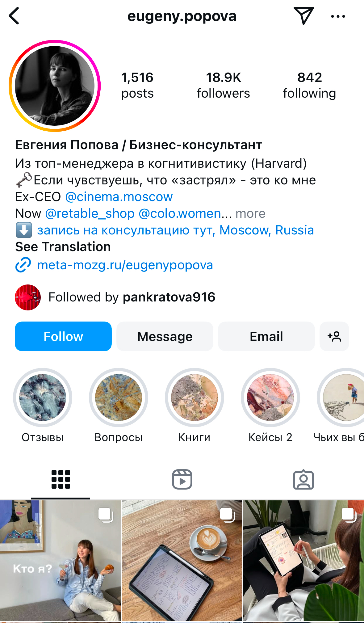
Task: Open the three-dot more options menu
Action: point(338,16)
